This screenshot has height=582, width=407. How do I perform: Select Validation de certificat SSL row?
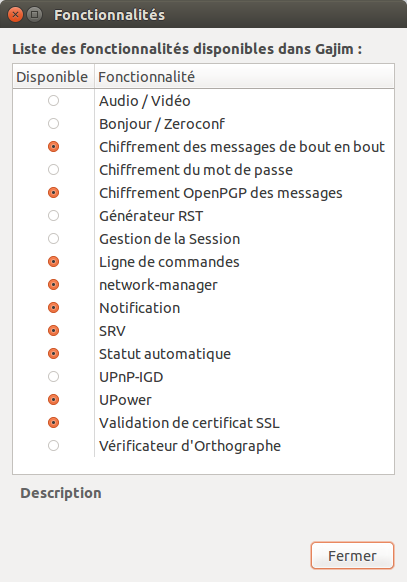203,423
